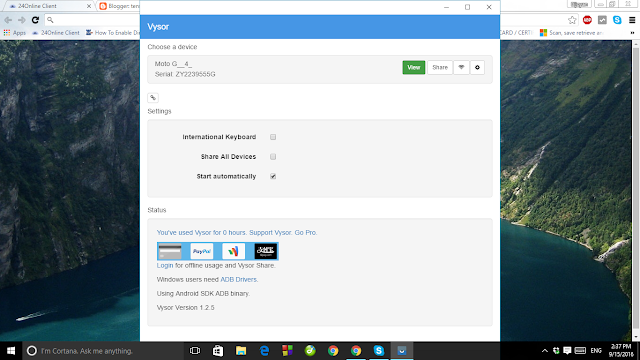Select the Bitcoin payment icon
Viewport: 640px width, 360px height.
[x=266, y=251]
